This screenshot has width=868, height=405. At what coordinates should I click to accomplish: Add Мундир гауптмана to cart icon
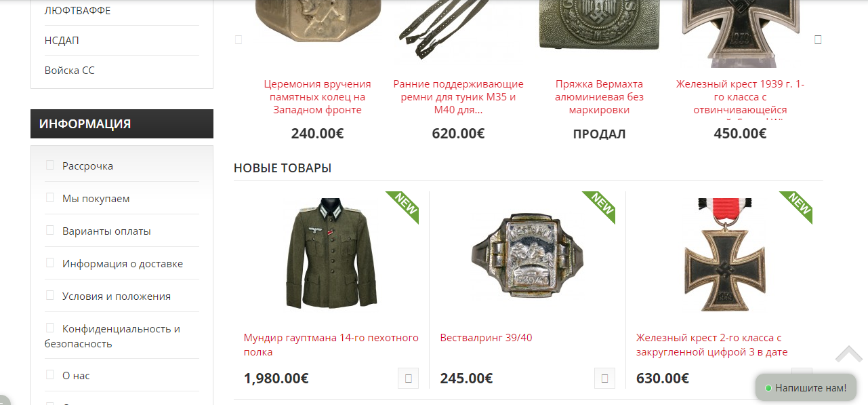408,379
